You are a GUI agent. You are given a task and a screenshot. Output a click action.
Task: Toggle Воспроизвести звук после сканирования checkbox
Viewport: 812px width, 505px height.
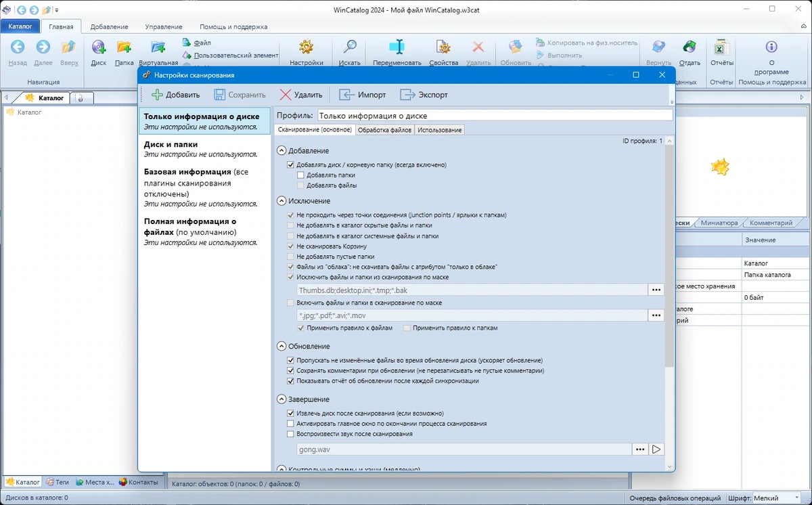coord(291,434)
